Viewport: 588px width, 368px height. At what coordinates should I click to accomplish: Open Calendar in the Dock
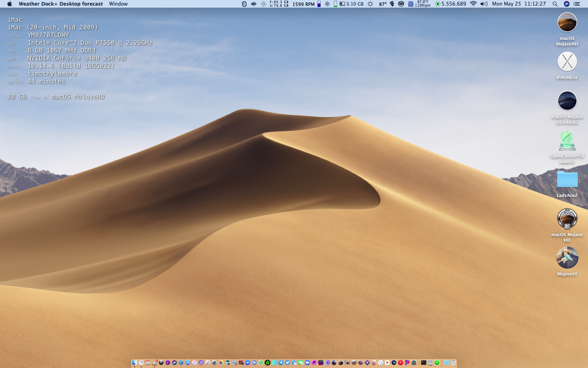point(148,363)
